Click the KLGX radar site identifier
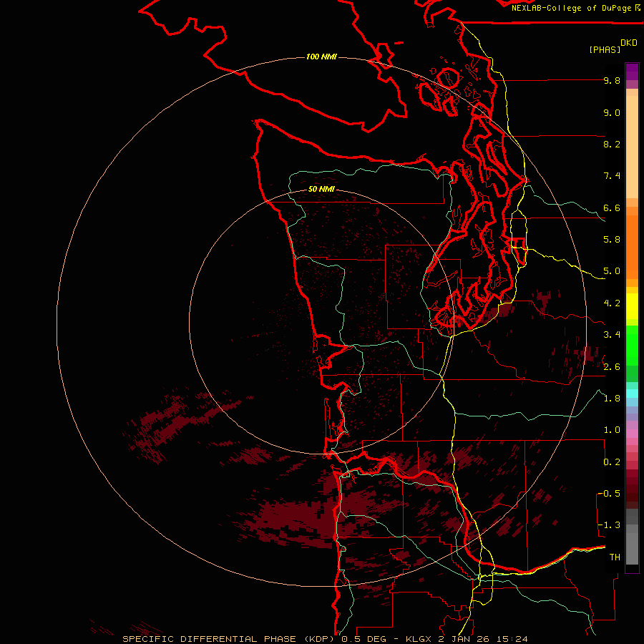The height and width of the screenshot is (644, 644). point(419,639)
